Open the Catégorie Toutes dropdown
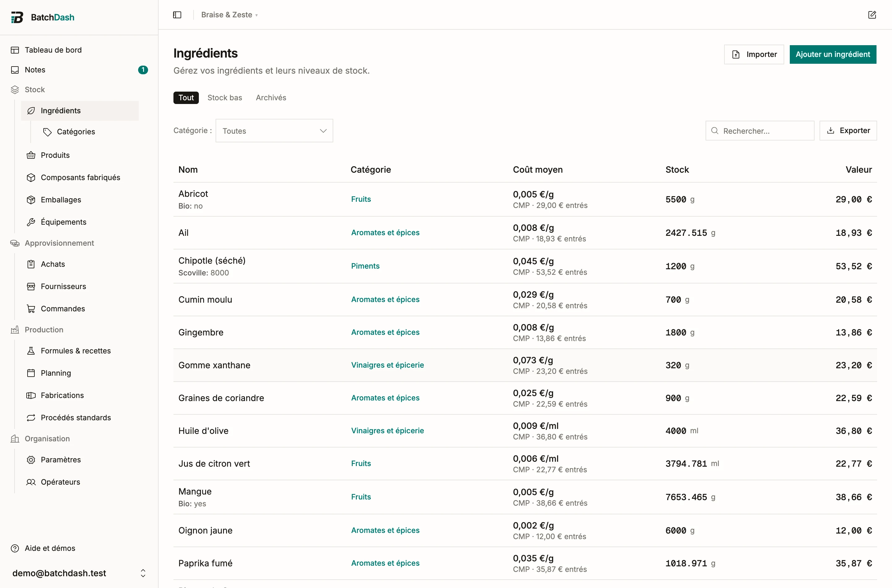 [x=274, y=131]
